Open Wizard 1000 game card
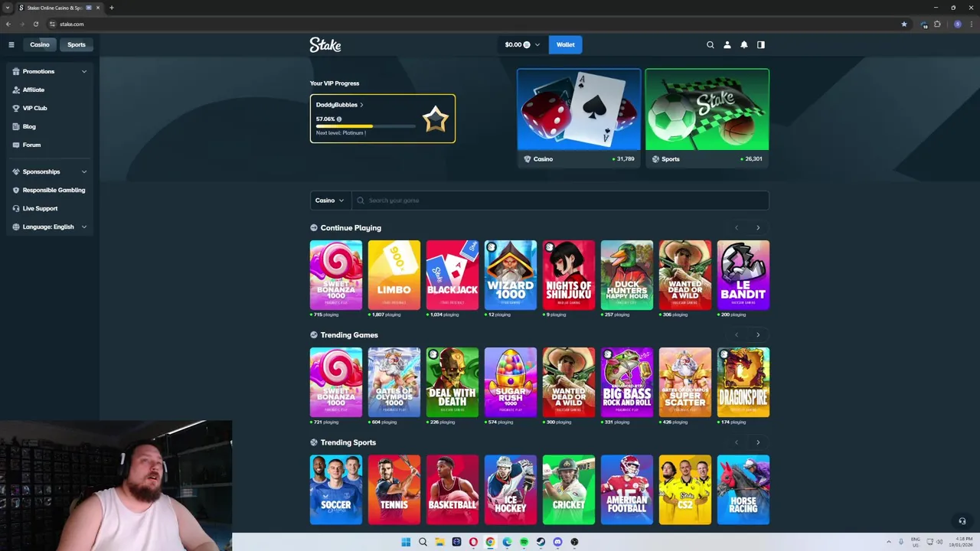This screenshot has width=980, height=551. point(511,275)
